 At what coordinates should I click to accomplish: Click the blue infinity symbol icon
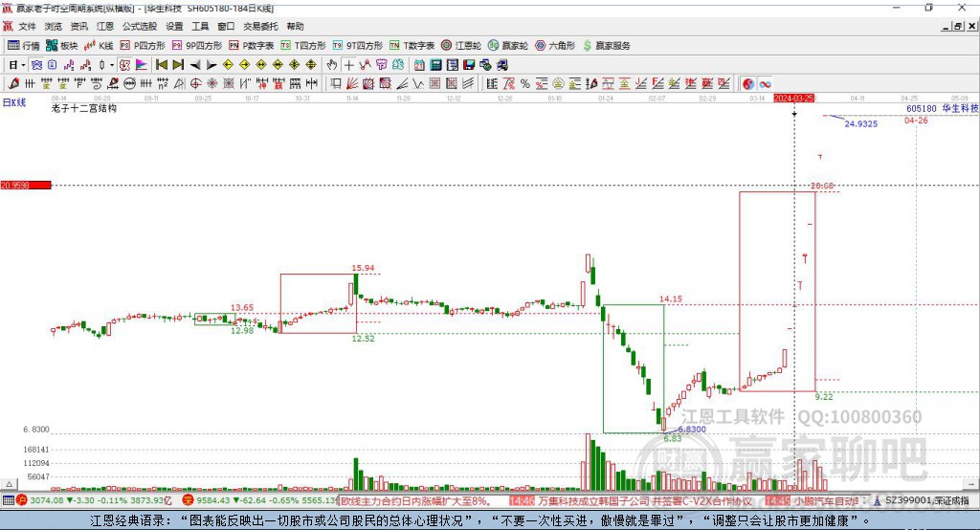pyautogui.click(x=765, y=84)
